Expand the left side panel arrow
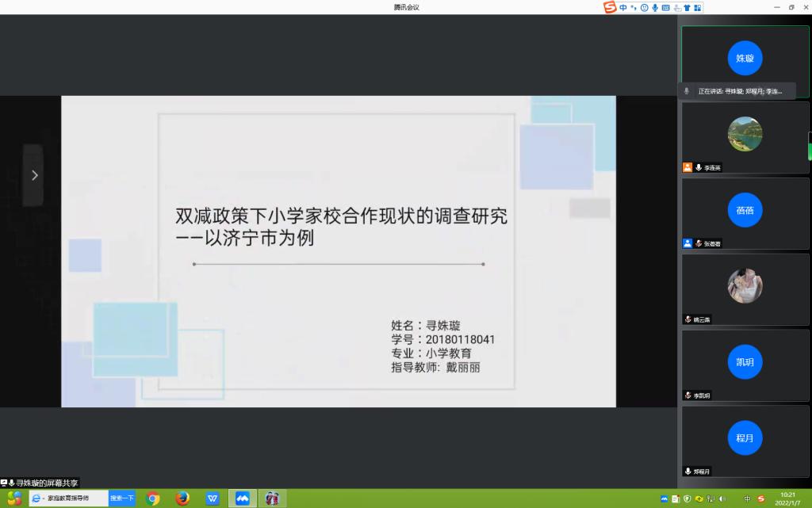 pos(33,175)
